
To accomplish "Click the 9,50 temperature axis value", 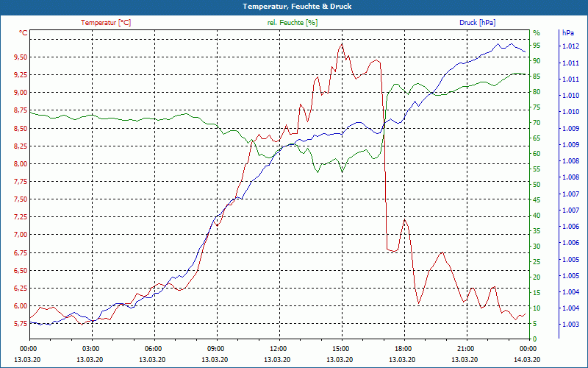I will coord(21,57).
